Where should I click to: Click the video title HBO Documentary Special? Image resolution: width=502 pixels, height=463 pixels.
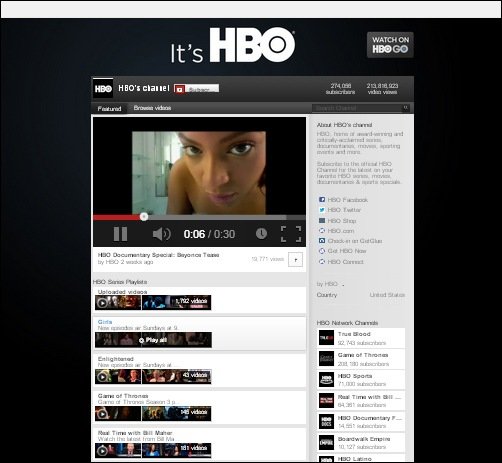click(x=158, y=255)
